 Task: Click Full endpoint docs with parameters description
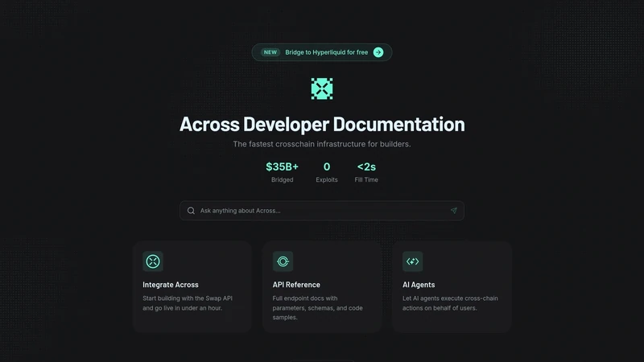317,308
